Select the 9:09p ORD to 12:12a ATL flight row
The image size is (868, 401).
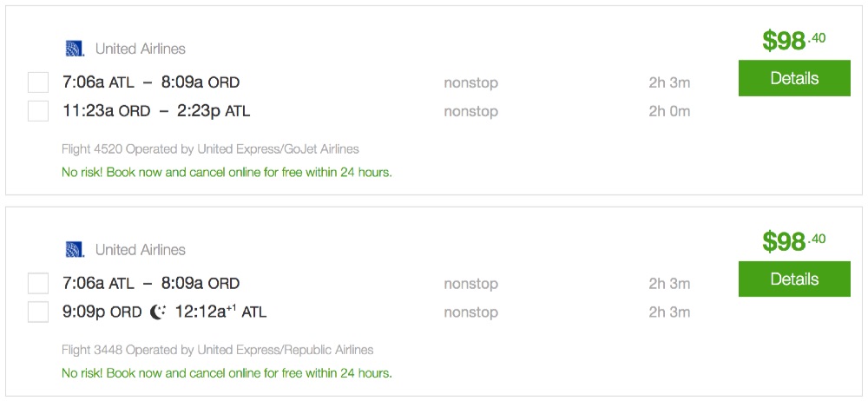pyautogui.click(x=165, y=312)
